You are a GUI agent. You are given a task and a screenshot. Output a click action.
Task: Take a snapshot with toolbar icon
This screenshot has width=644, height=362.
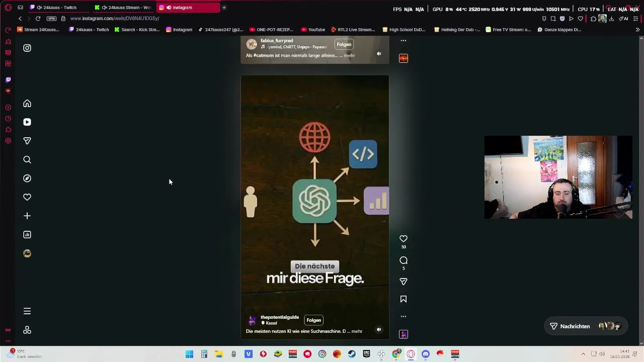pos(553,19)
